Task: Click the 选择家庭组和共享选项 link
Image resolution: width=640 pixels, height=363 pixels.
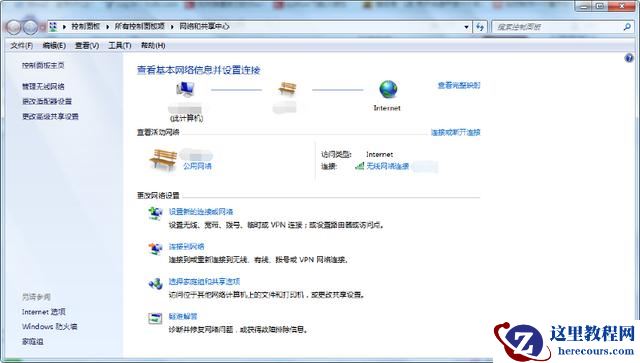Action: [204, 281]
